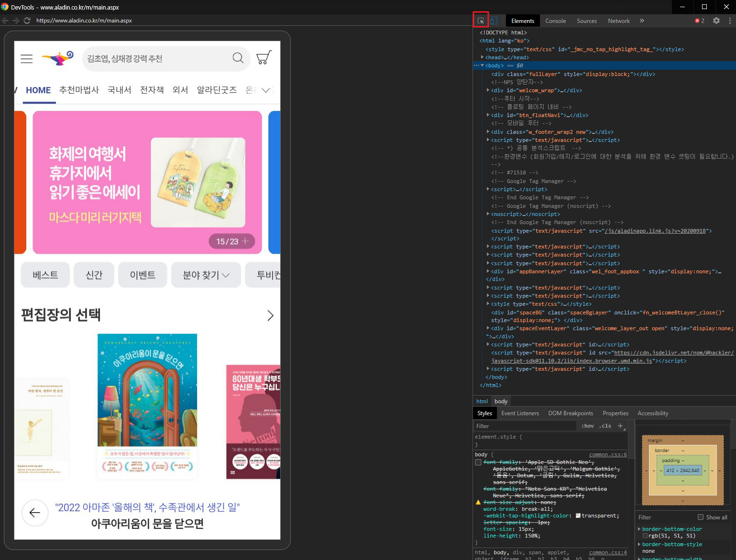The height and width of the screenshot is (560, 736).
Task: Uncheck first font-family declaration checkbox
Action: click(x=478, y=463)
